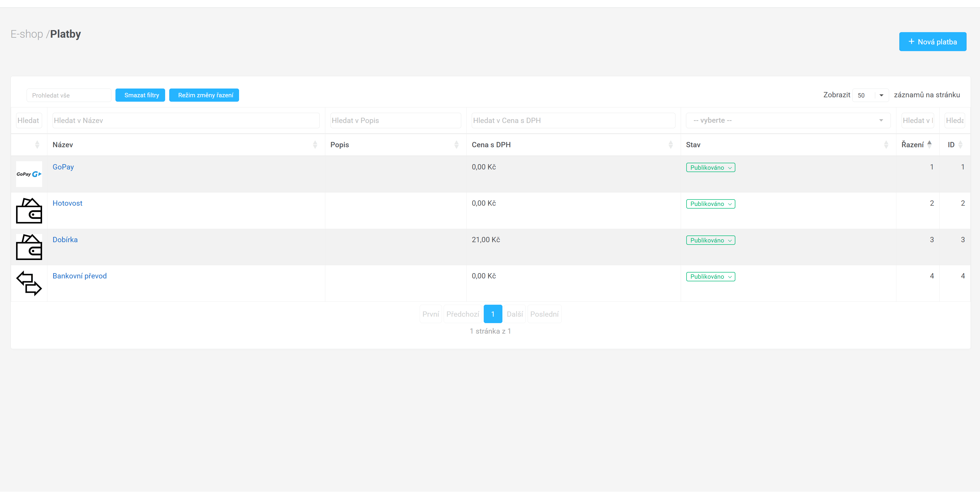Screen dimensions: 980x494
Task: Sort by Stav column arrows
Action: coord(886,145)
